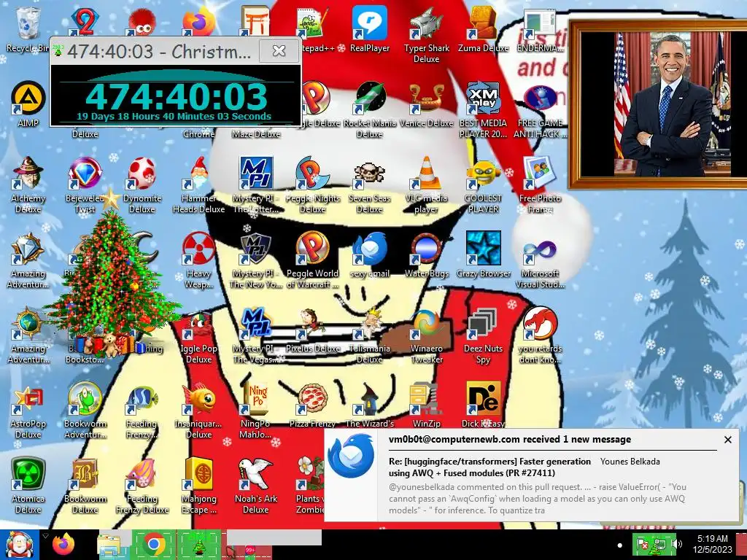Open the network status tray icon
This screenshot has height=560, width=747.
pyautogui.click(x=660, y=544)
